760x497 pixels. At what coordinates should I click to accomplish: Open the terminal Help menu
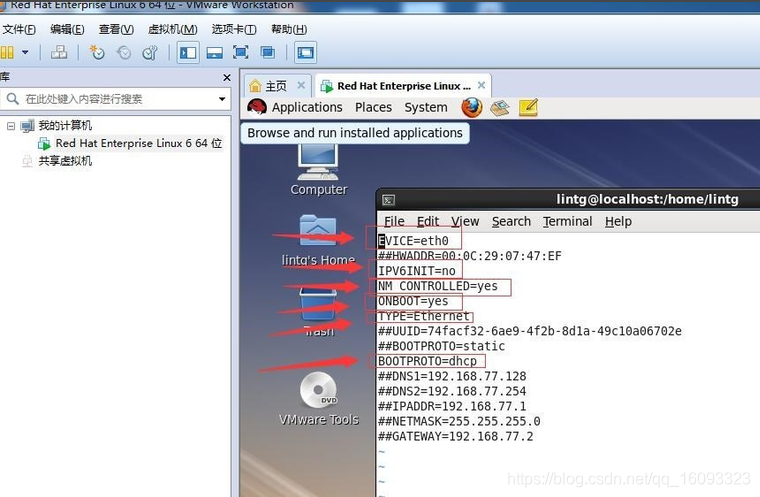[618, 222]
